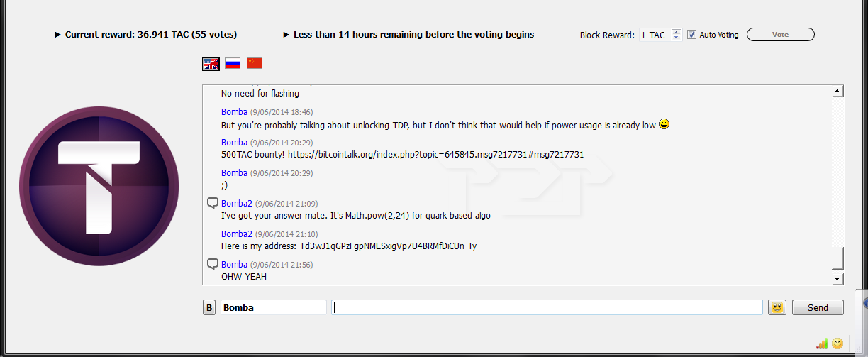Toggle the Auto Voting checkbox
This screenshot has width=868, height=357.
click(691, 35)
